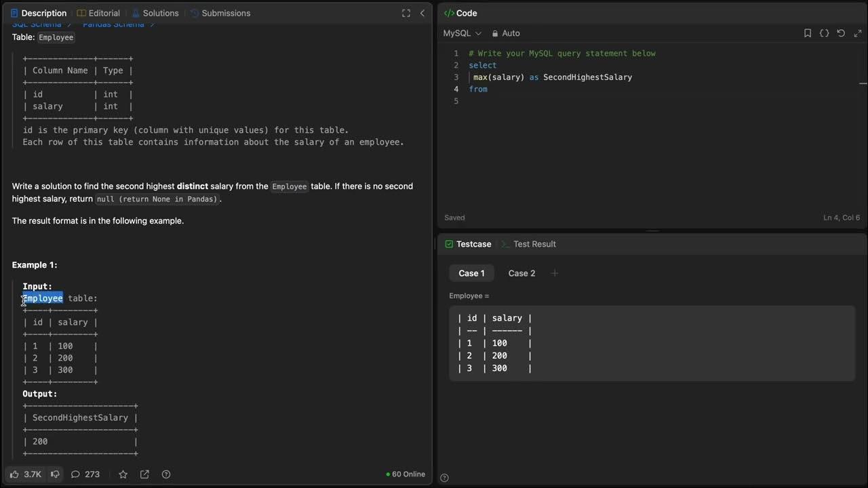868x488 pixels.
Task: Dislike the problem with thumbs down
Action: tap(55, 474)
